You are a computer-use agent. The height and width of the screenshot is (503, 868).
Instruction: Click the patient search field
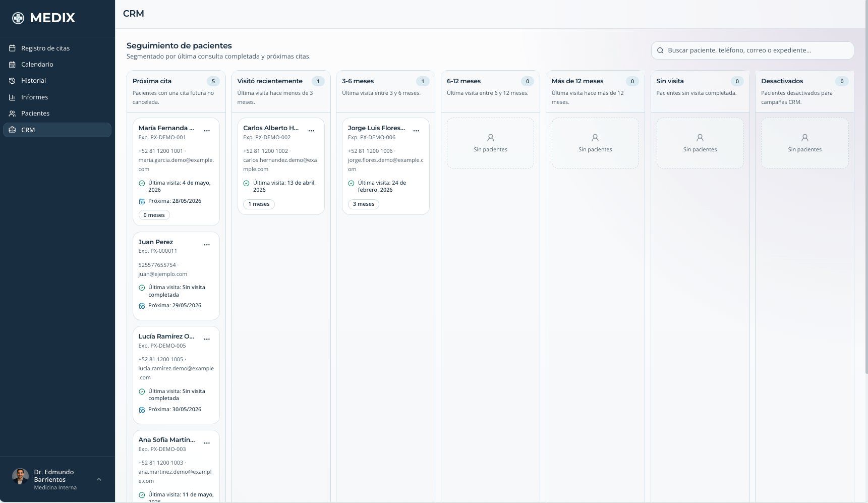[x=752, y=50]
